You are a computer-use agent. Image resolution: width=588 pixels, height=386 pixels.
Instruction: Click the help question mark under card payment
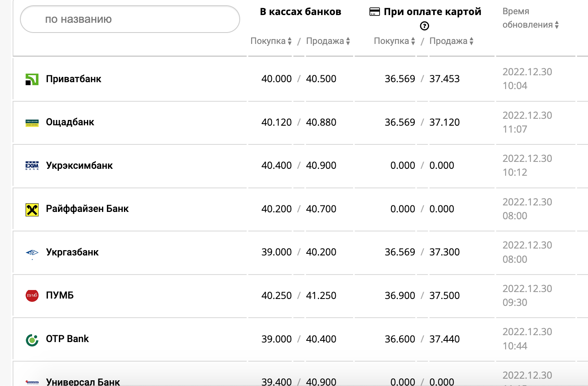(x=424, y=26)
